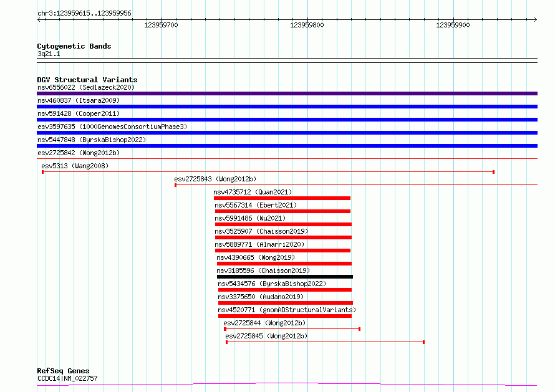Click the magenta CCDC14 gene line

click(x=287, y=385)
